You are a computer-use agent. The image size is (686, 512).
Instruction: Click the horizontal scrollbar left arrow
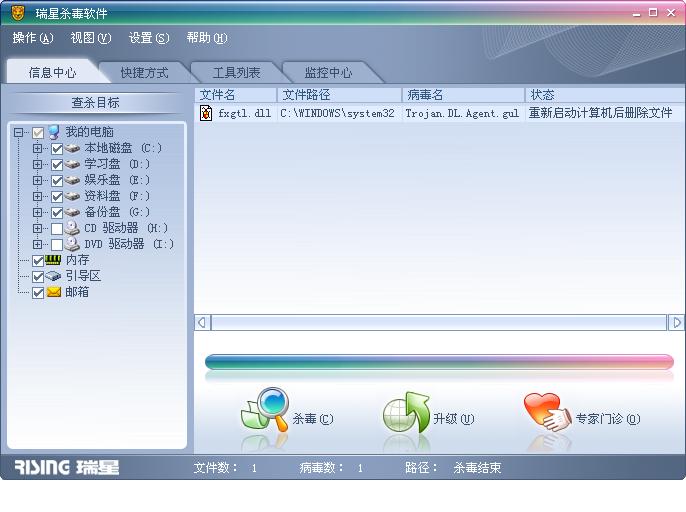pos(203,323)
